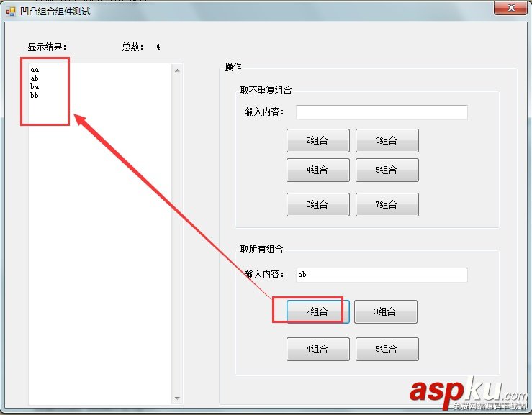Select the result line ba
This screenshot has height=415, width=532.
click(35, 87)
